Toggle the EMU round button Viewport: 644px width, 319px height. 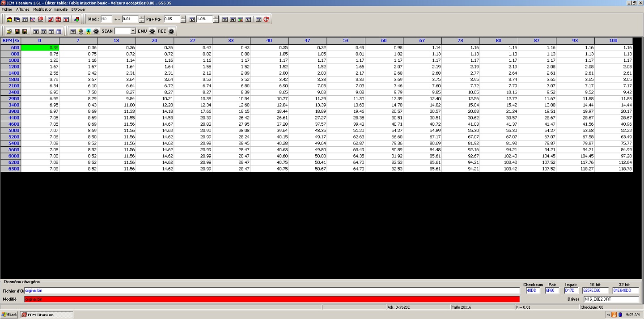coord(152,31)
